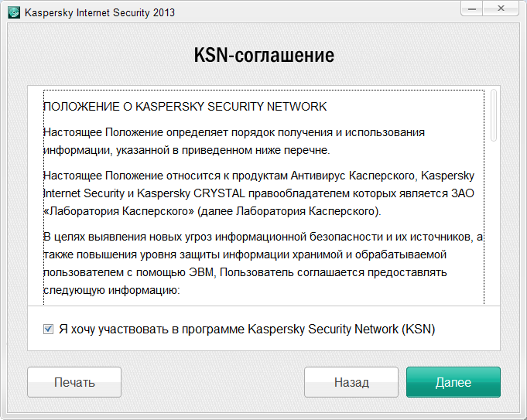The height and width of the screenshot is (420, 527).
Task: Continue with the green Далее button
Action: (x=453, y=382)
